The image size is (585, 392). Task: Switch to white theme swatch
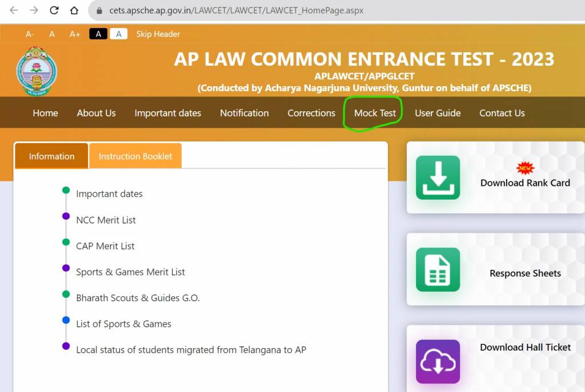119,34
